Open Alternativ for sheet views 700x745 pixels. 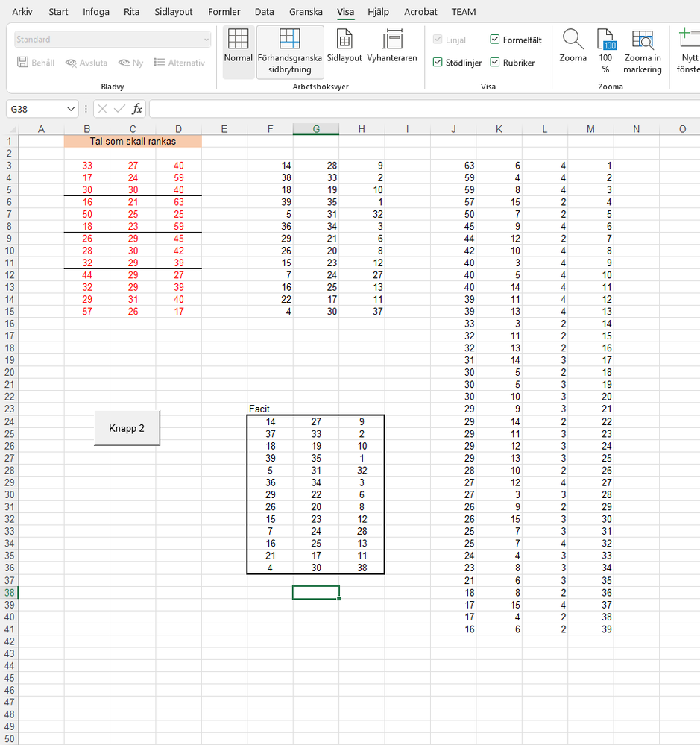pyautogui.click(x=180, y=63)
